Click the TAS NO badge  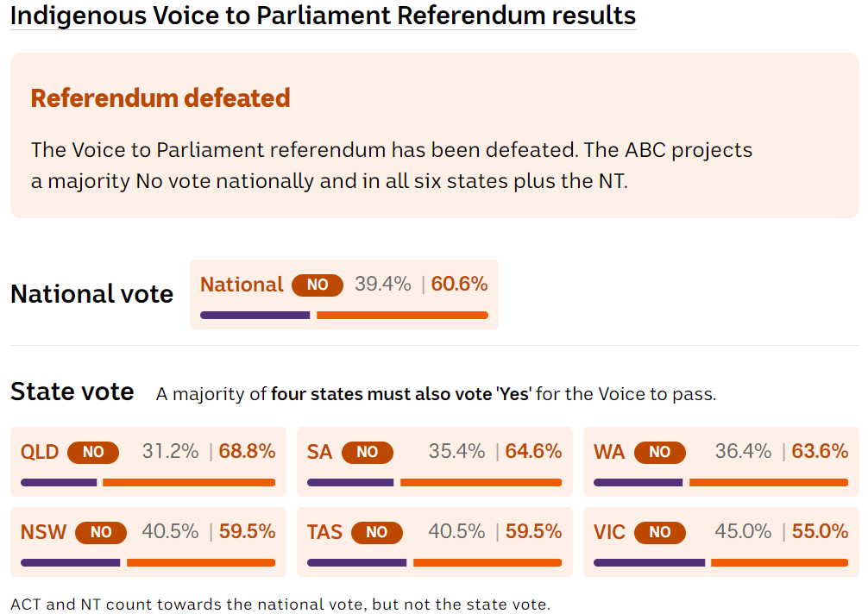pos(376,532)
